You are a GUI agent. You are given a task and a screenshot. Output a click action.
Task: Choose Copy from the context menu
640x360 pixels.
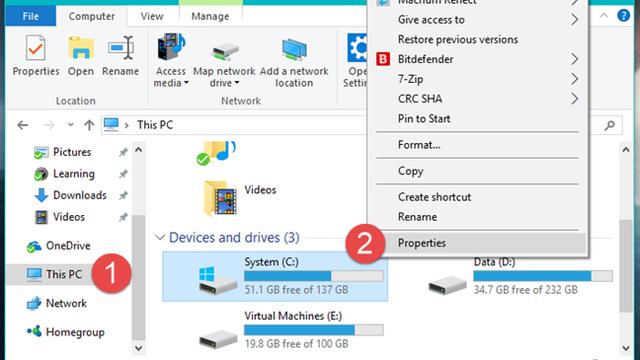click(x=478, y=171)
